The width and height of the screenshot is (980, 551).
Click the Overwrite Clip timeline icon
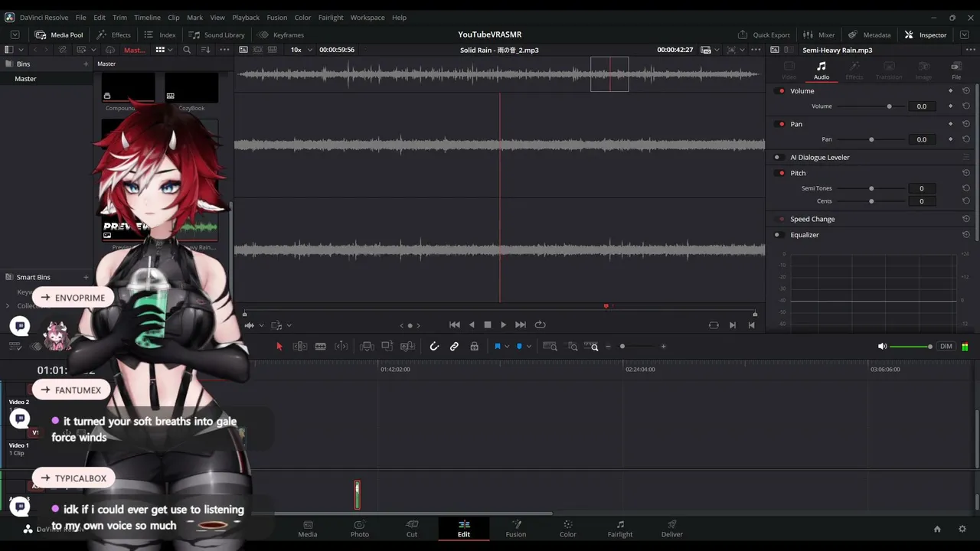(x=387, y=347)
